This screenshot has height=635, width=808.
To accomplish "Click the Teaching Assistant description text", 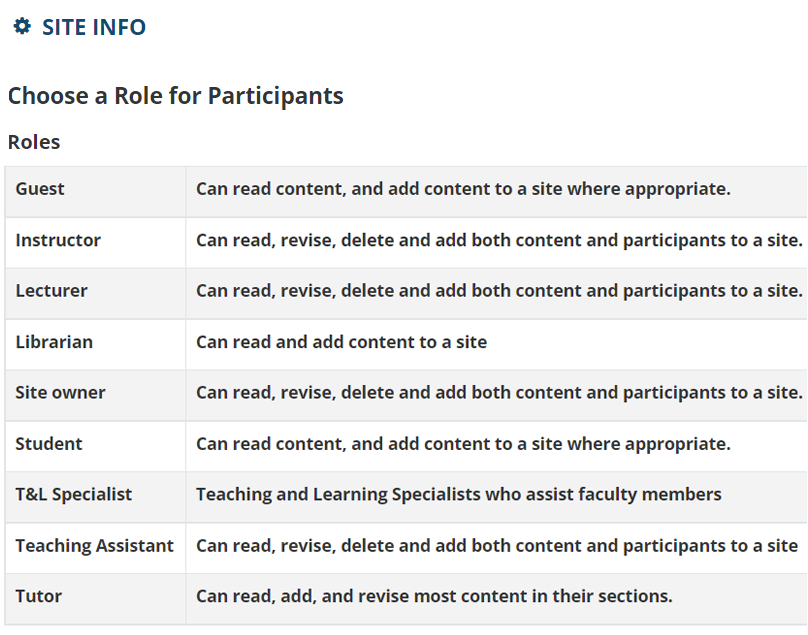I will pos(497,545).
